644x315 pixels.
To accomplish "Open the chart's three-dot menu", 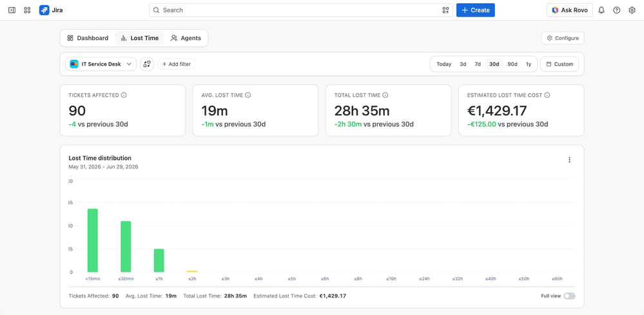I will pyautogui.click(x=569, y=160).
